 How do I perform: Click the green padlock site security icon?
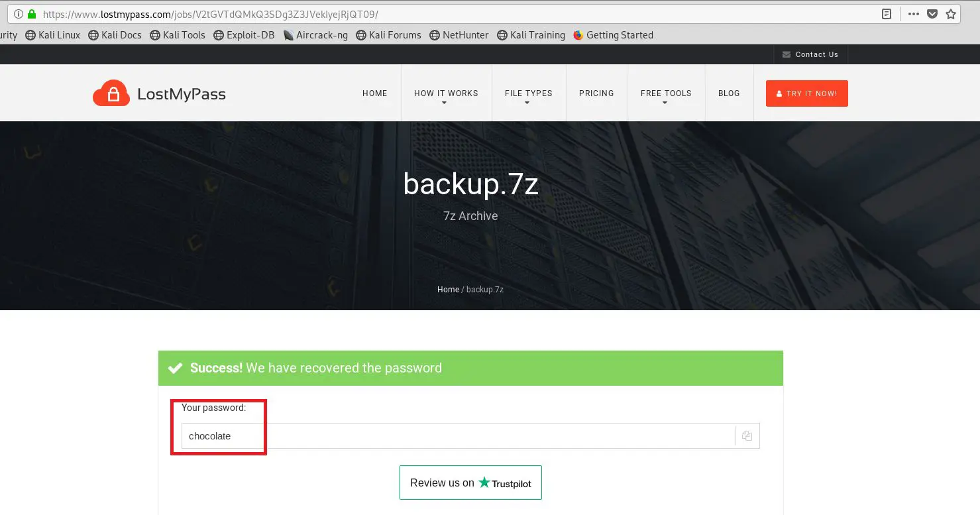coord(31,14)
